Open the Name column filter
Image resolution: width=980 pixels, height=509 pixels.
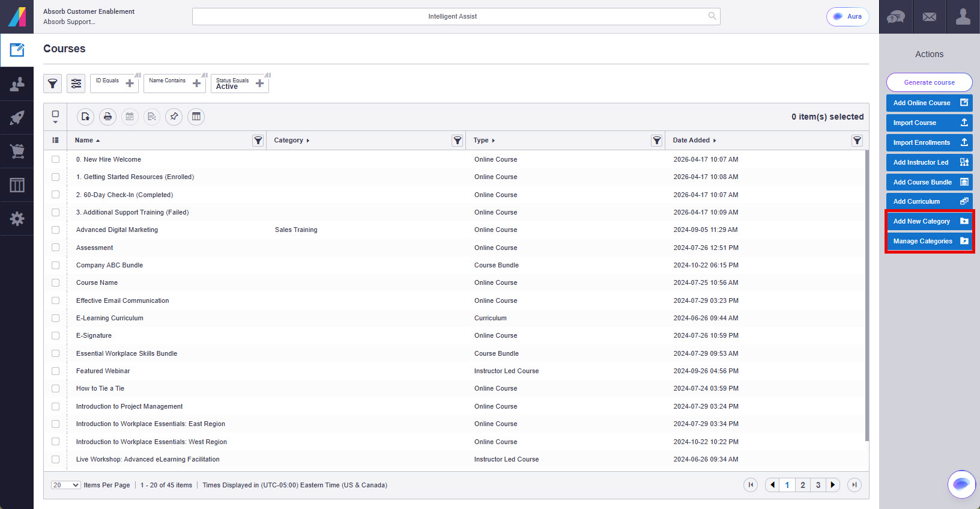[x=258, y=141]
